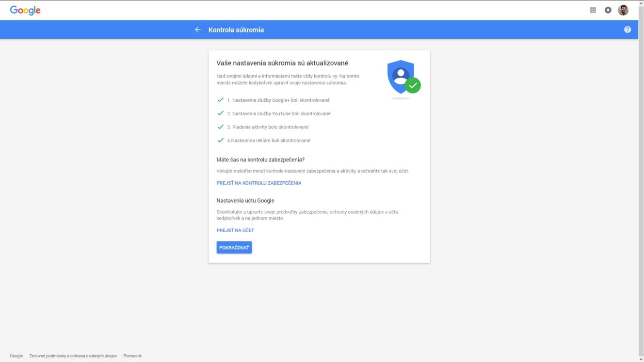The width and height of the screenshot is (644, 362).
Task: Open footer Pomocník link
Action: pos(132,356)
